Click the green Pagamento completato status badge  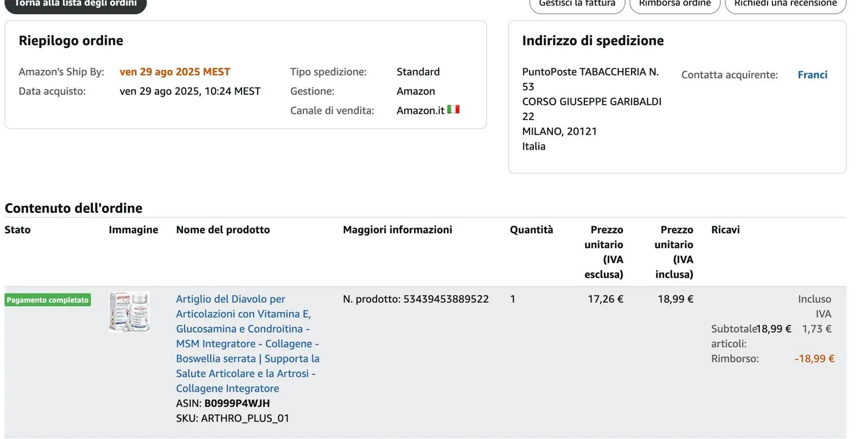tap(48, 300)
